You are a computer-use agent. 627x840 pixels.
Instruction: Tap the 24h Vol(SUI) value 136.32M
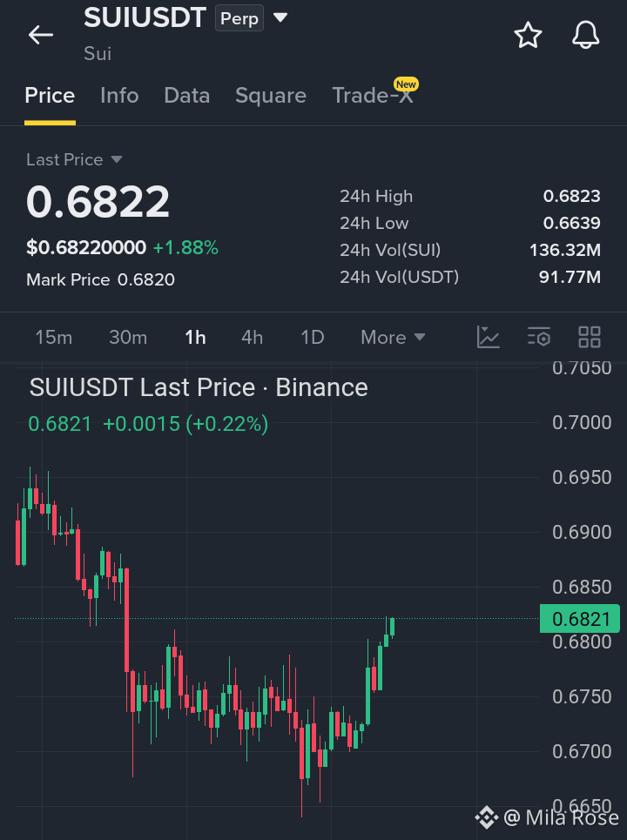coord(565,250)
